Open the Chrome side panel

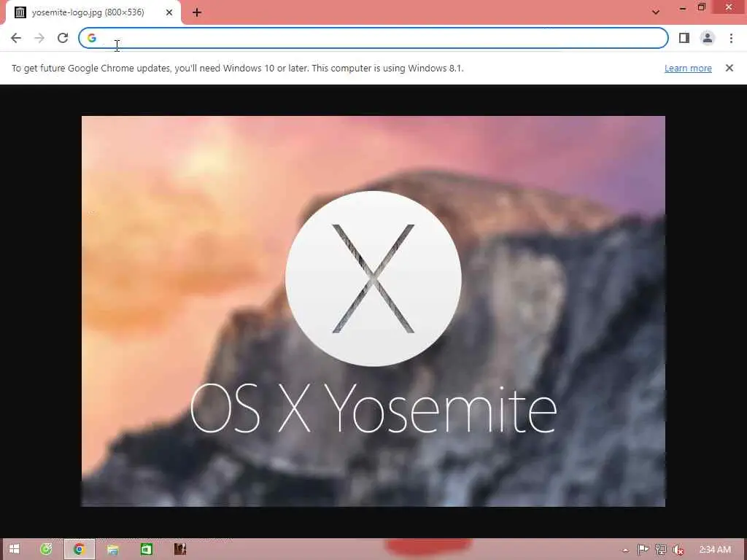click(684, 38)
